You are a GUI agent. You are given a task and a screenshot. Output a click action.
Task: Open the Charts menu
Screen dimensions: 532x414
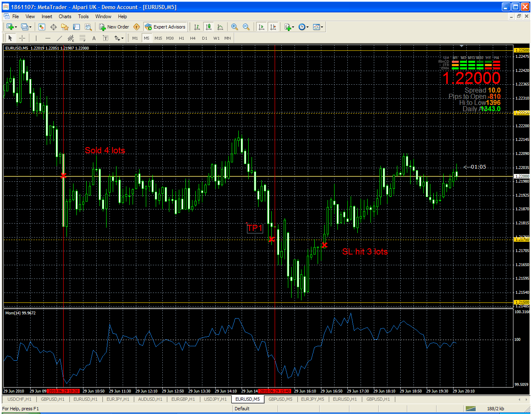(65, 17)
